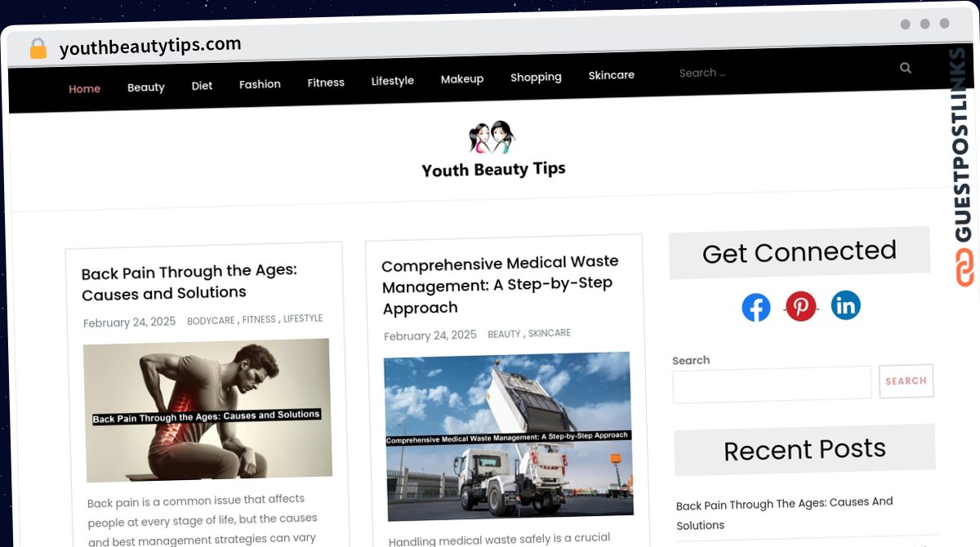The image size is (980, 547).
Task: Click the sidebar Search input box
Action: click(x=772, y=384)
